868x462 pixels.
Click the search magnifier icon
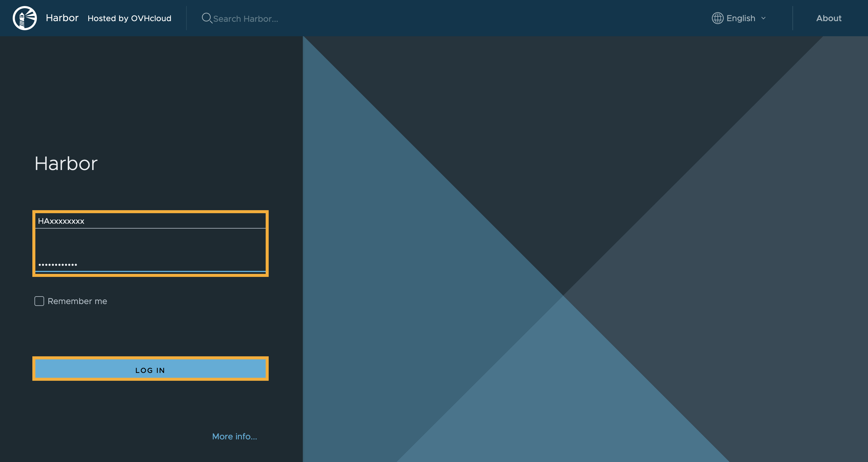pyautogui.click(x=207, y=18)
